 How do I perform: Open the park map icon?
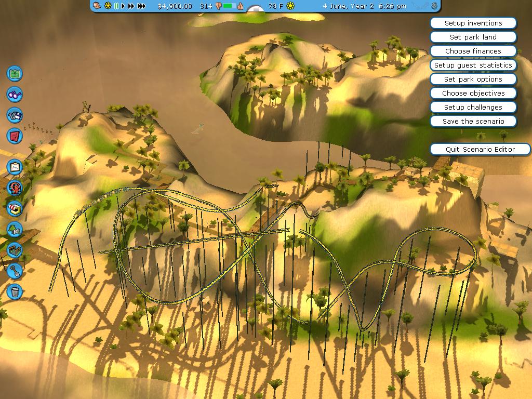(x=15, y=74)
